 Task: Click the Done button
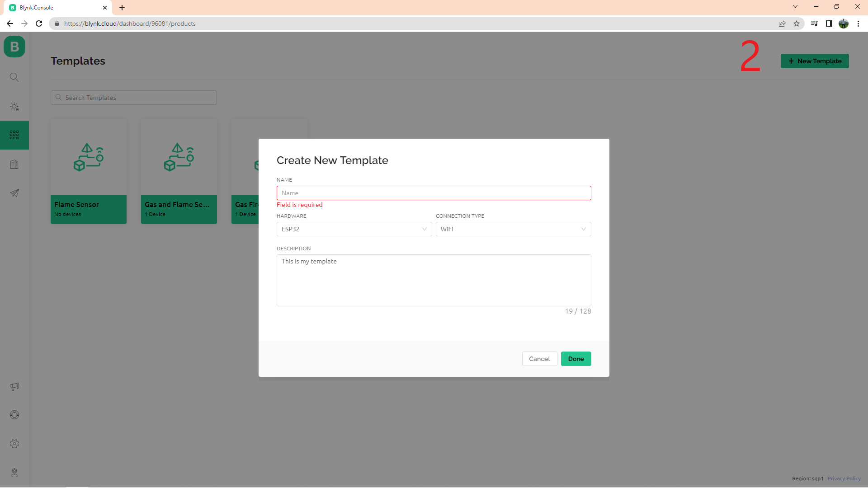point(576,359)
